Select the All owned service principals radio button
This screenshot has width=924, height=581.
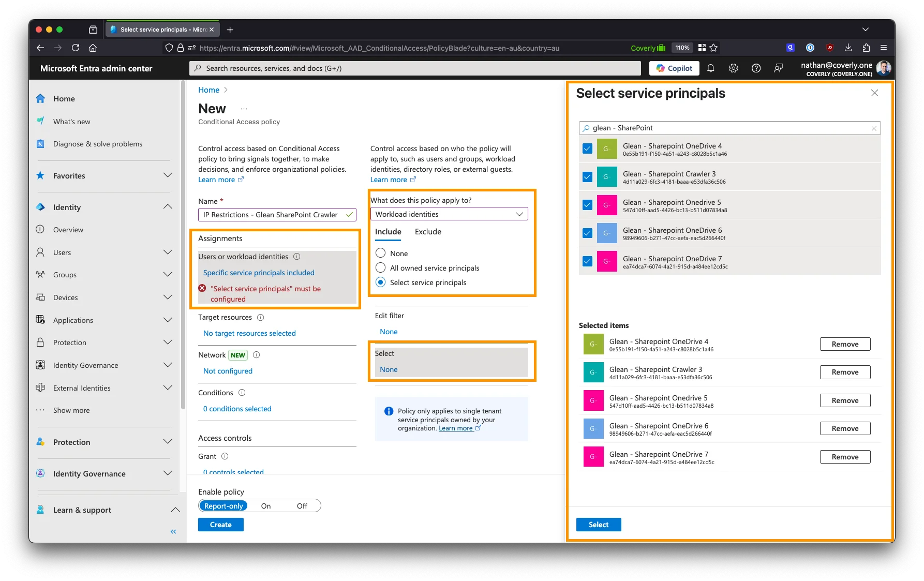click(381, 268)
